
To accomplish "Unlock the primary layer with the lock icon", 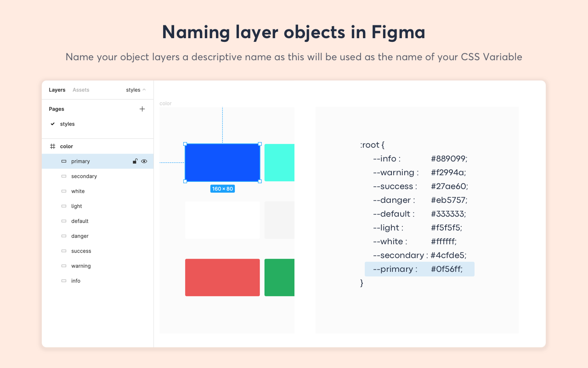I will [135, 161].
